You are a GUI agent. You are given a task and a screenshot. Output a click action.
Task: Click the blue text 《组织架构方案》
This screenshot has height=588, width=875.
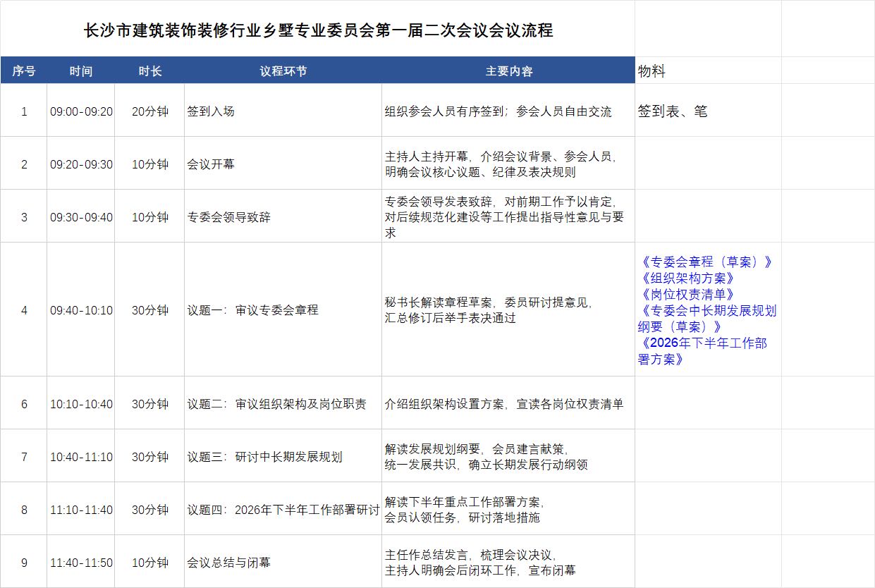coord(687,278)
